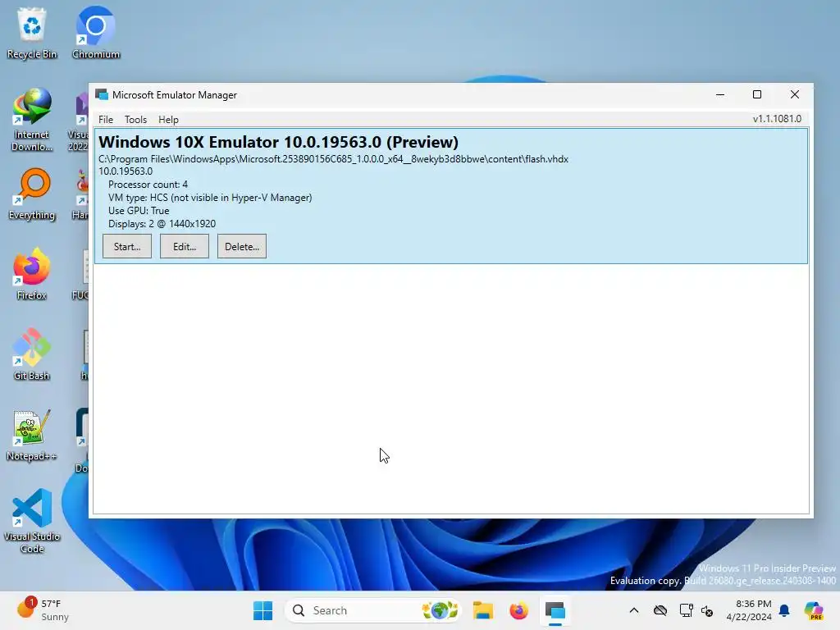Select the Internet Download Manager desktop icon
840x630 pixels.
click(32, 120)
